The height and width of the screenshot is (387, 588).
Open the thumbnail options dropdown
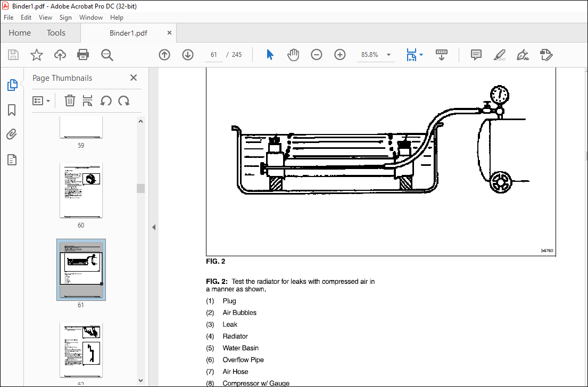(x=42, y=101)
